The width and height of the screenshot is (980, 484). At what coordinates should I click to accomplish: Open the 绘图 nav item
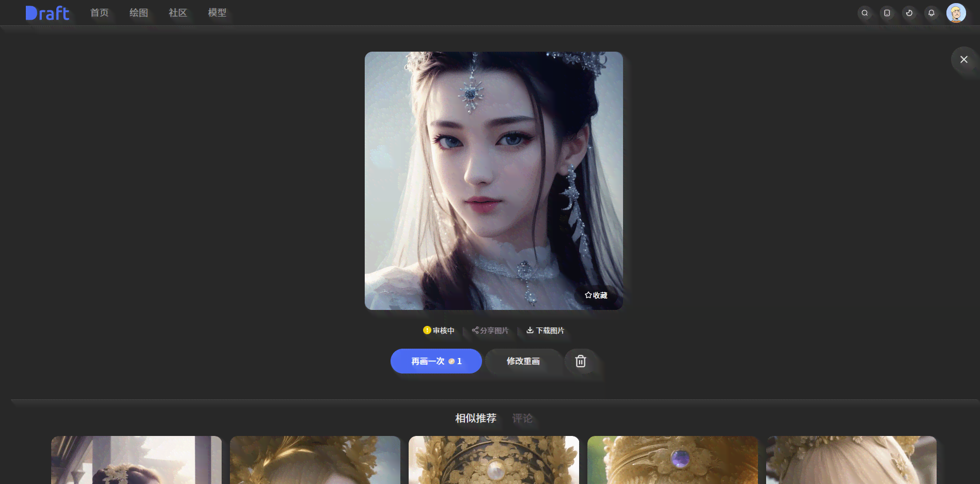coord(138,12)
